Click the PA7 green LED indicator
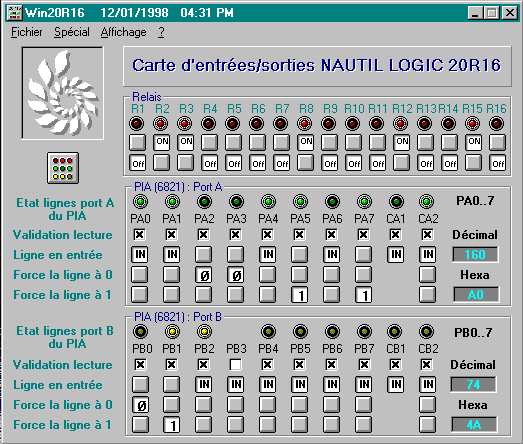Screen dimensions: 523x444 click(x=364, y=201)
